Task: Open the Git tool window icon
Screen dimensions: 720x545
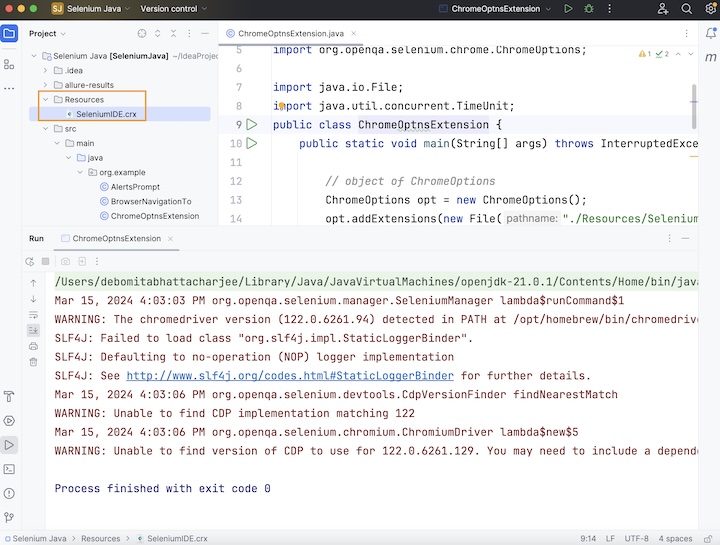Action: [x=9, y=517]
